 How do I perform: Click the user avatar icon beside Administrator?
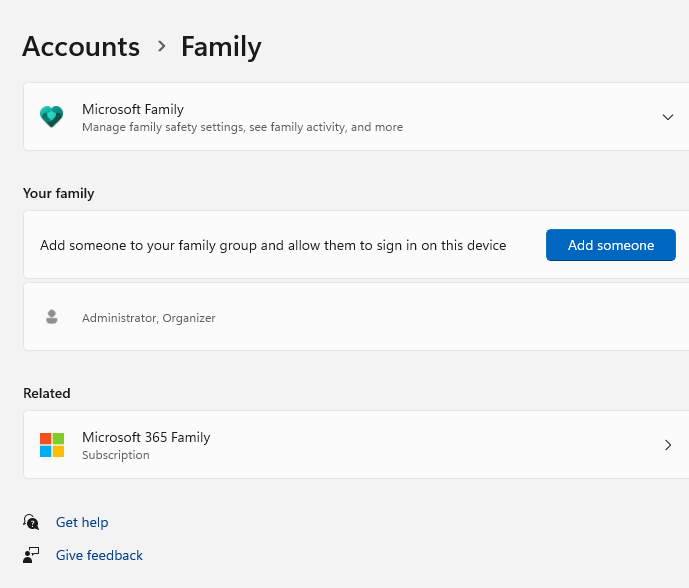point(52,317)
